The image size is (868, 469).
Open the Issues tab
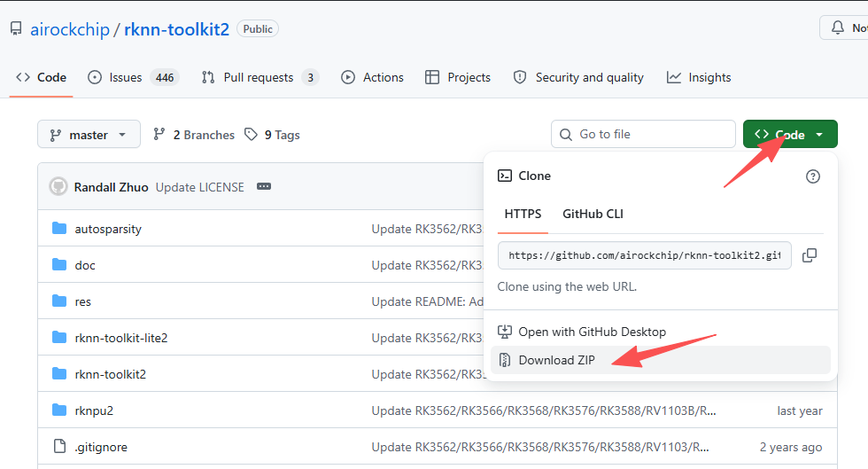(x=134, y=78)
